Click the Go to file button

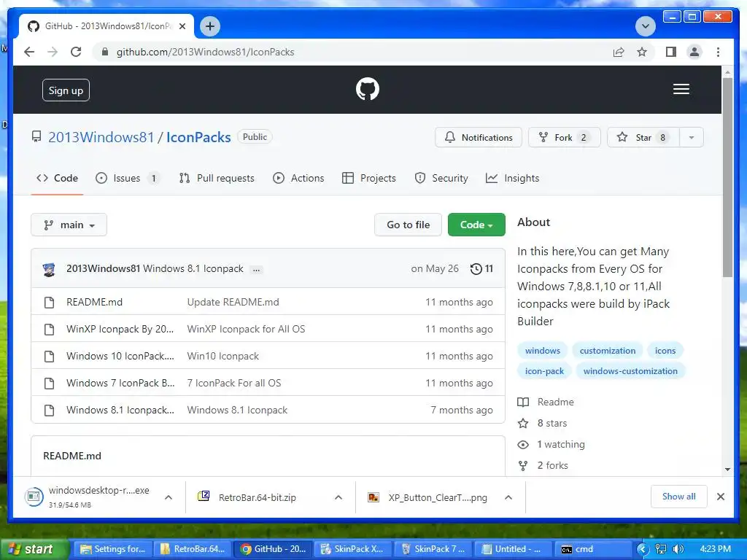point(409,225)
